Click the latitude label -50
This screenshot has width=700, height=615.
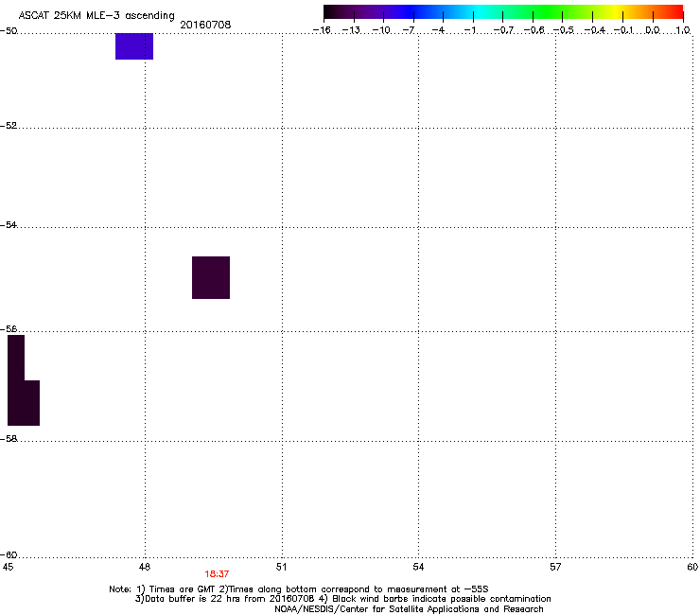click(9, 31)
